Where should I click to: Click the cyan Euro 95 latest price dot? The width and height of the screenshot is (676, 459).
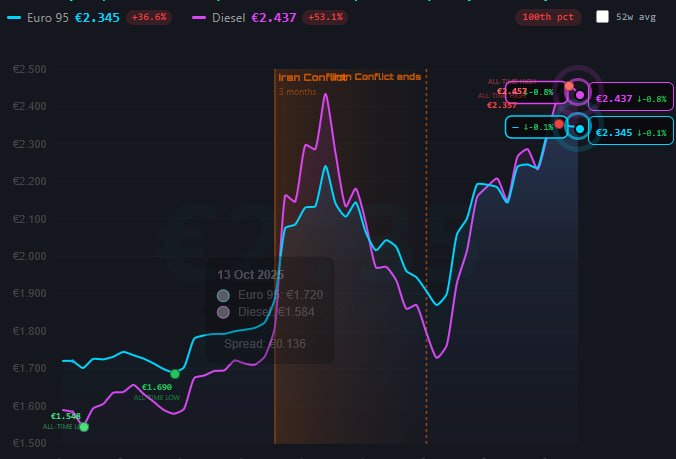tap(580, 128)
